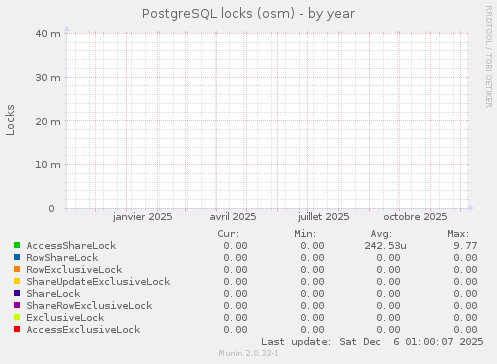This screenshot has width=497, height=364.
Task: Click the dark blue ShareLock color swatch
Action: click(x=17, y=293)
